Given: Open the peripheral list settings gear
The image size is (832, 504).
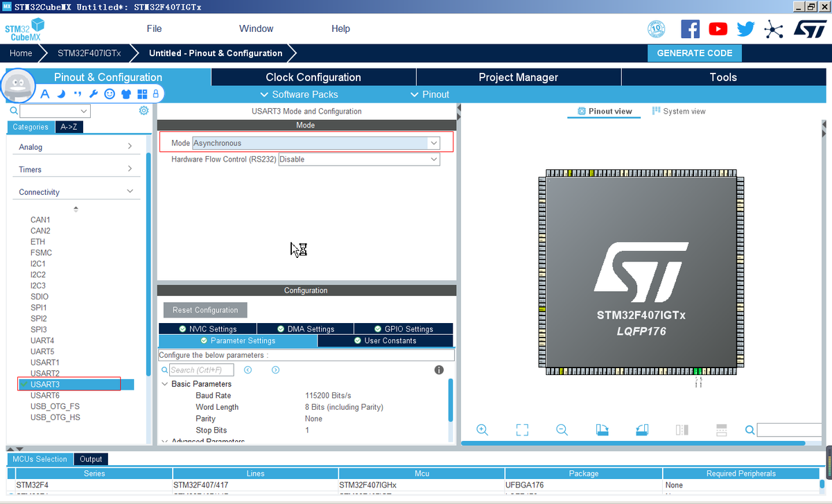Looking at the screenshot, I should [x=144, y=111].
